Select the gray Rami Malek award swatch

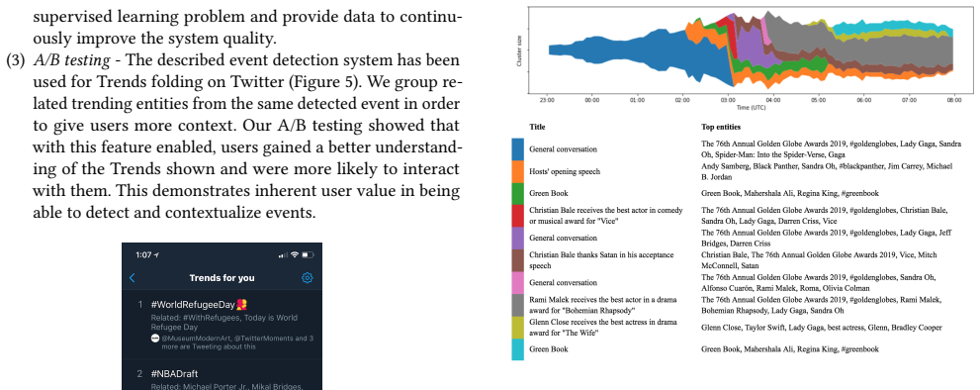[518, 305]
